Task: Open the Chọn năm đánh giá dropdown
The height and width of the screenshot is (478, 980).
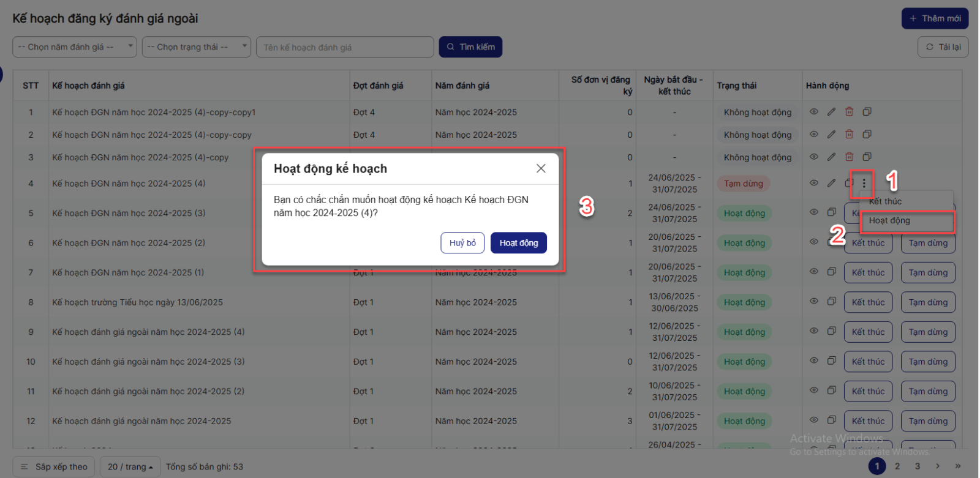Action: pos(74,47)
